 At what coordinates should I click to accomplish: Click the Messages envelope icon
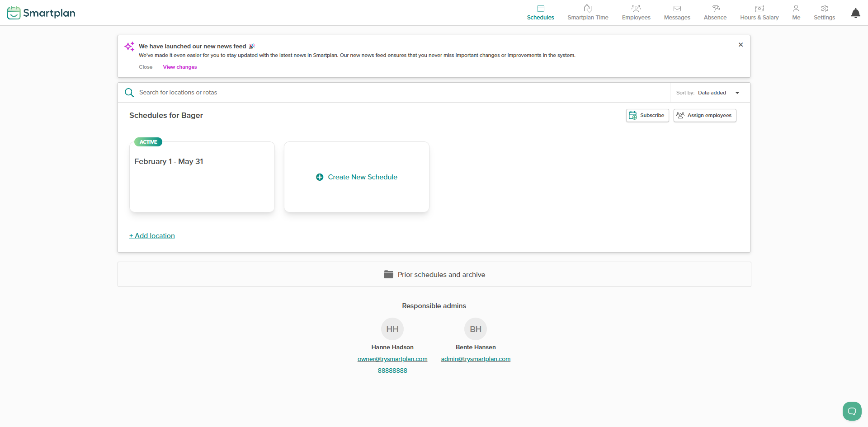pyautogui.click(x=677, y=8)
